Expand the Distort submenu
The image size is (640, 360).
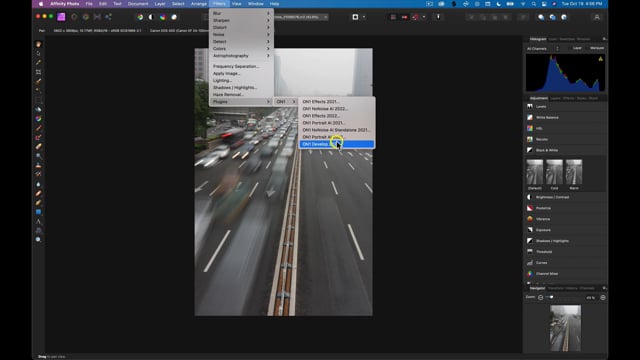tap(241, 27)
